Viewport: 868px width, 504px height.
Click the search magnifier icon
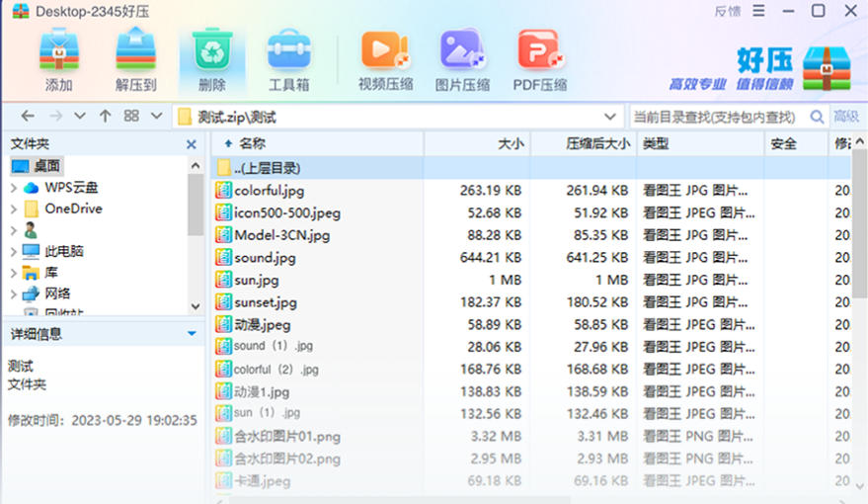(x=817, y=117)
